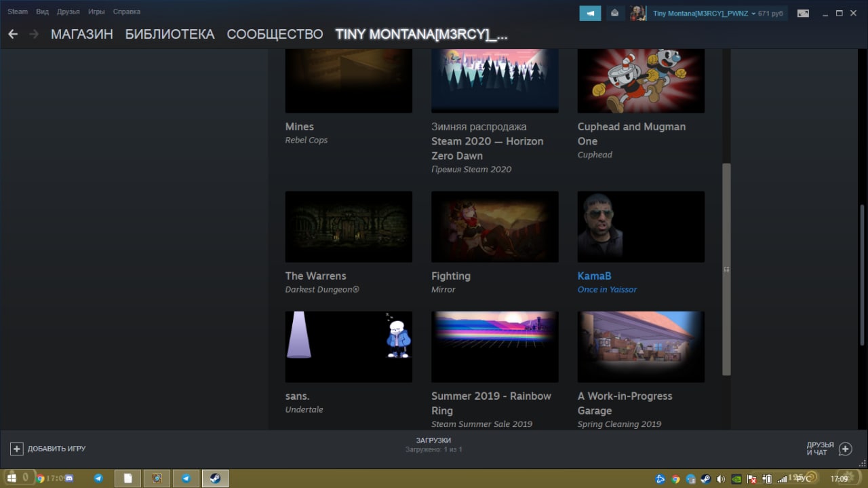
Task: Go to the СООБЩЕСТВО tab
Action: click(275, 34)
